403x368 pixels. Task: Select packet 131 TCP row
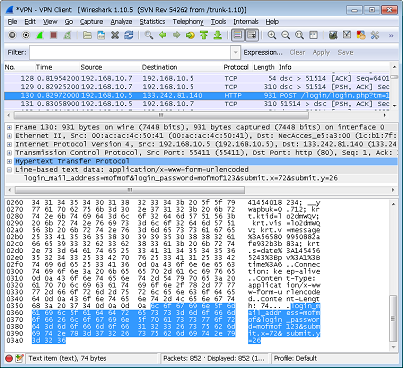coord(197,104)
